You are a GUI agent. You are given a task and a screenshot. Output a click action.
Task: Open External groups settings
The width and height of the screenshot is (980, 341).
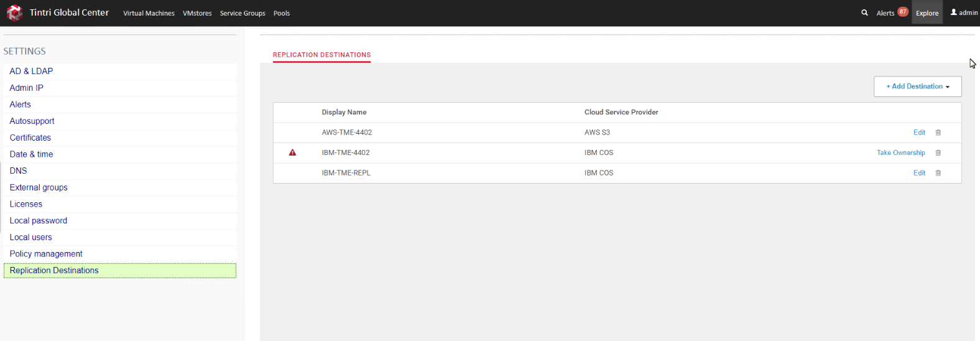click(120, 187)
